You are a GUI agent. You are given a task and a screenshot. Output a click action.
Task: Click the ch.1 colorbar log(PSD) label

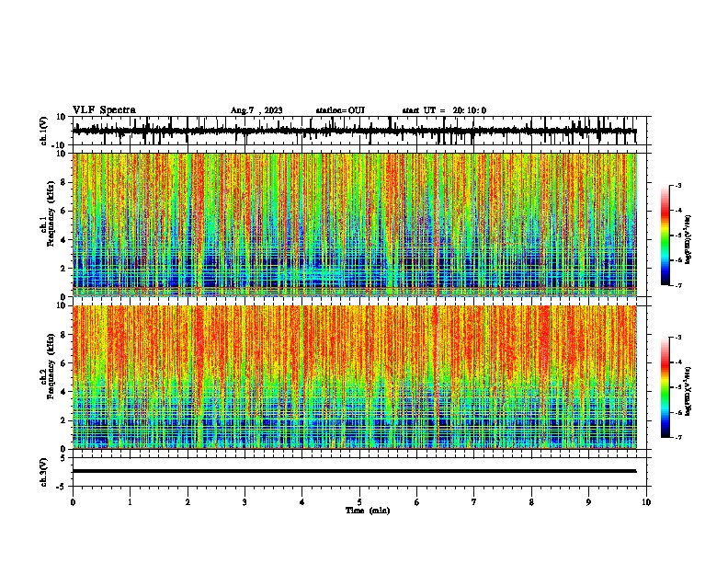click(x=688, y=239)
